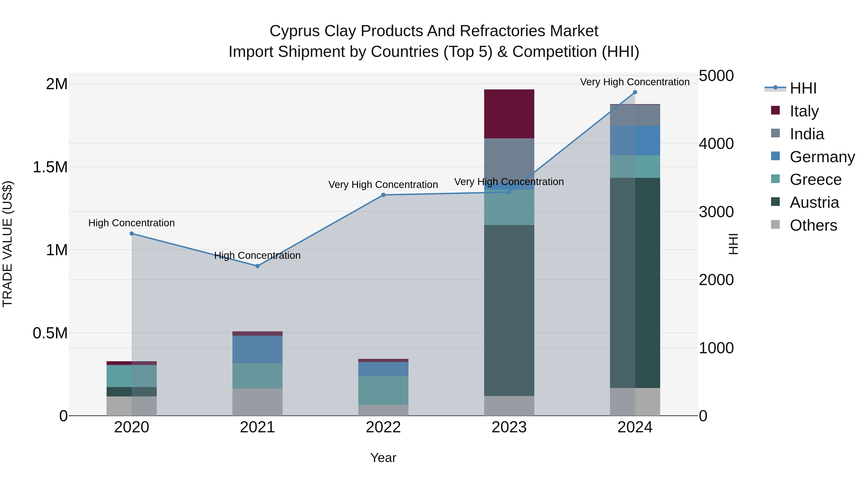Click the 1000 tick on HHI axis
The height and width of the screenshot is (488, 868).
point(716,348)
